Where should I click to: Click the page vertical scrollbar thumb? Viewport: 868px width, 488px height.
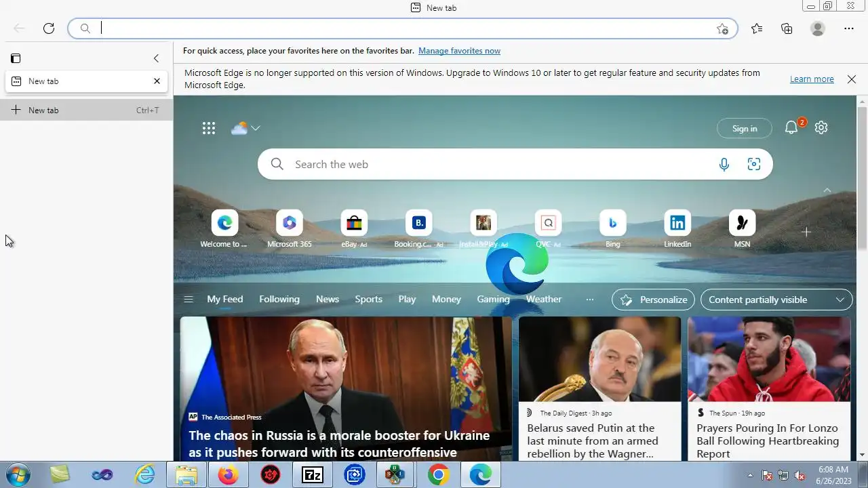coord(863,178)
